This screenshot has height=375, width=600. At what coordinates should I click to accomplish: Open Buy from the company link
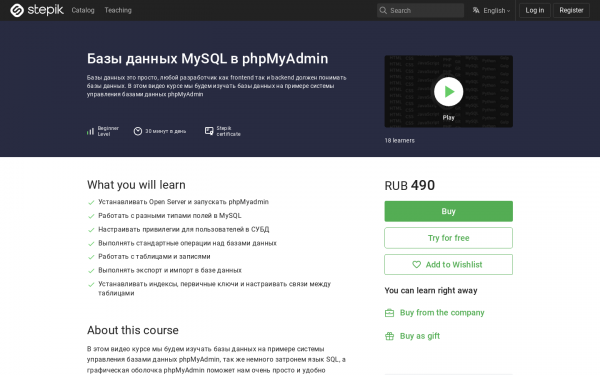coord(442,313)
